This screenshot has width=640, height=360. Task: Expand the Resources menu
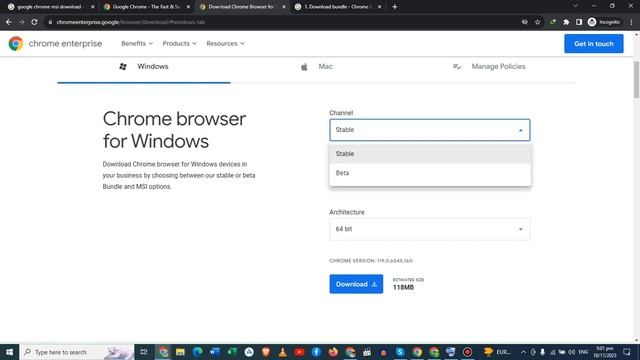pyautogui.click(x=225, y=43)
